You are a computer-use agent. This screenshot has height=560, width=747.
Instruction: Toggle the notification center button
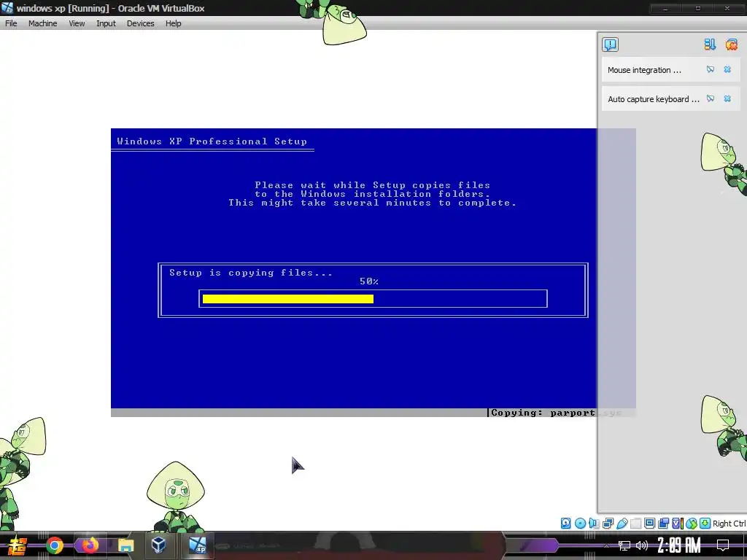click(610, 44)
